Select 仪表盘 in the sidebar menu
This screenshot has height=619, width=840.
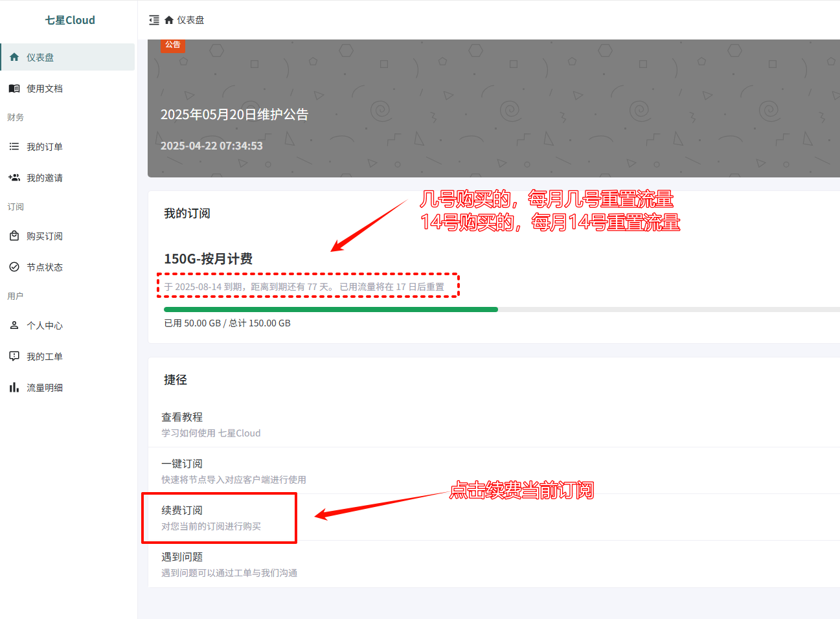coord(68,57)
